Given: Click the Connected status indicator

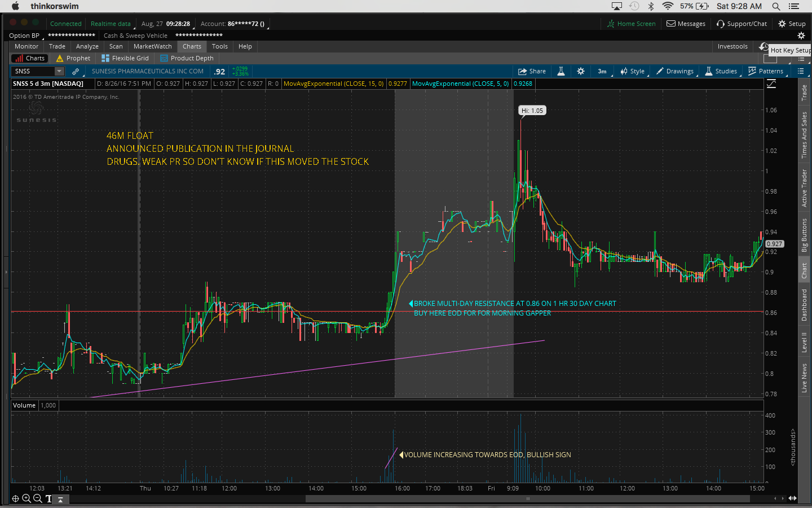Looking at the screenshot, I should (x=65, y=24).
